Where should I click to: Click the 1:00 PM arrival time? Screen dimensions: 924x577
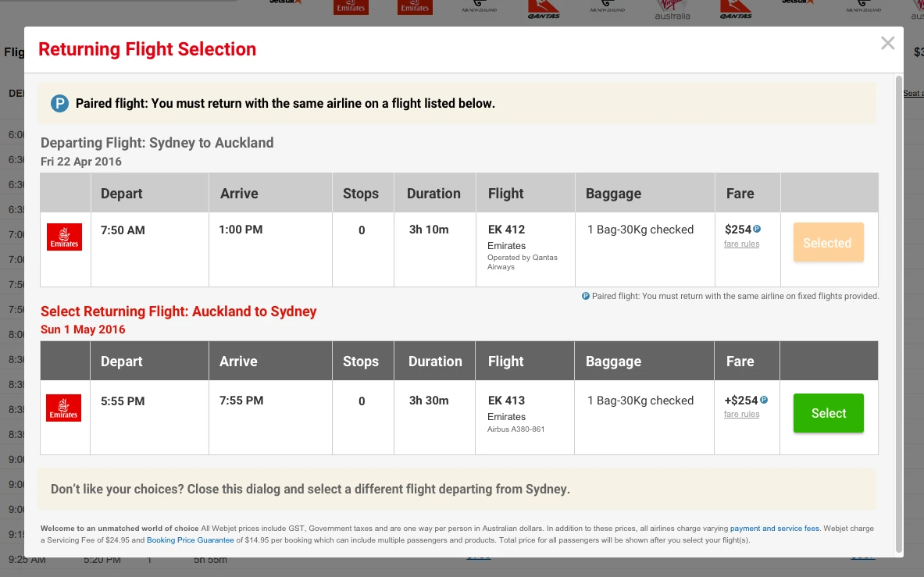tap(241, 230)
